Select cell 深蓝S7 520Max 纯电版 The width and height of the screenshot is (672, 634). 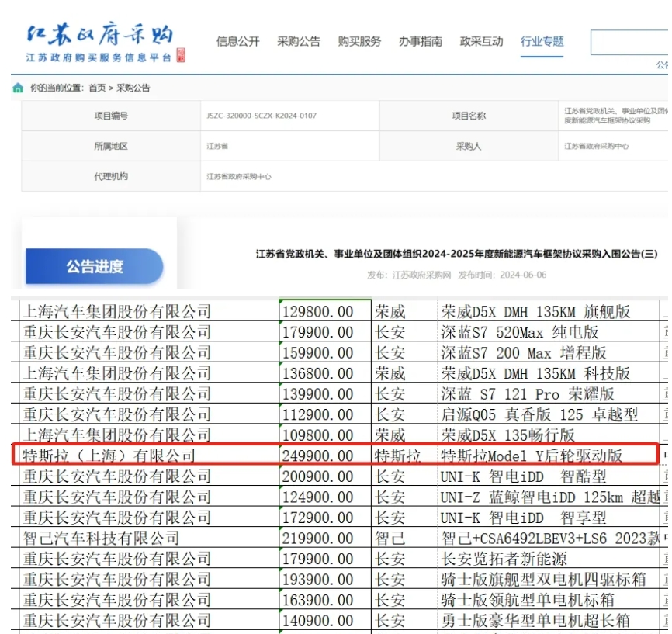(x=549, y=332)
